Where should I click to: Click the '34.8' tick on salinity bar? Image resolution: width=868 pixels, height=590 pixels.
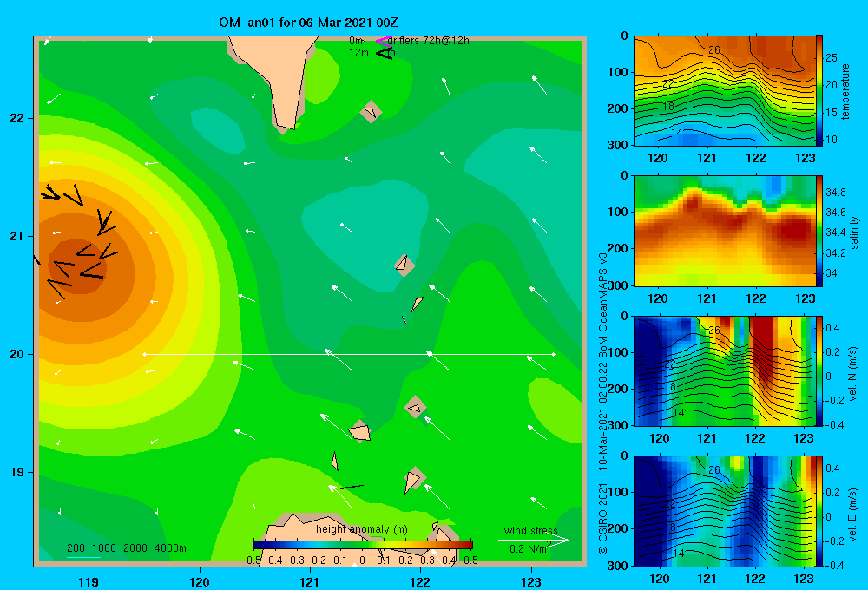[x=835, y=192]
